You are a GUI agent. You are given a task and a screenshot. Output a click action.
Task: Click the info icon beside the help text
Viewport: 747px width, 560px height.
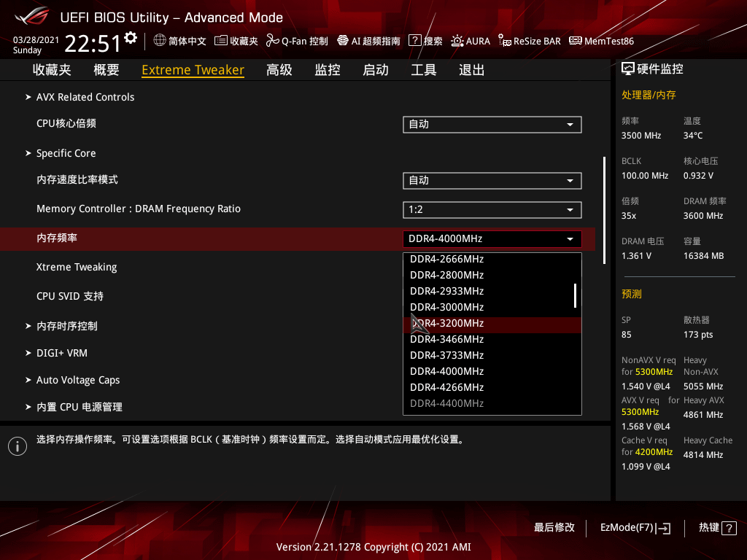point(18,446)
